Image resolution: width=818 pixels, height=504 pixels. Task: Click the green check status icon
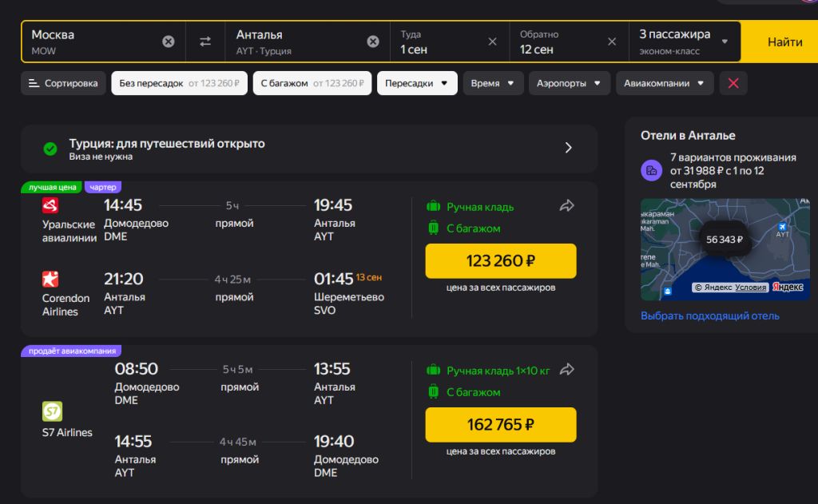pos(50,149)
